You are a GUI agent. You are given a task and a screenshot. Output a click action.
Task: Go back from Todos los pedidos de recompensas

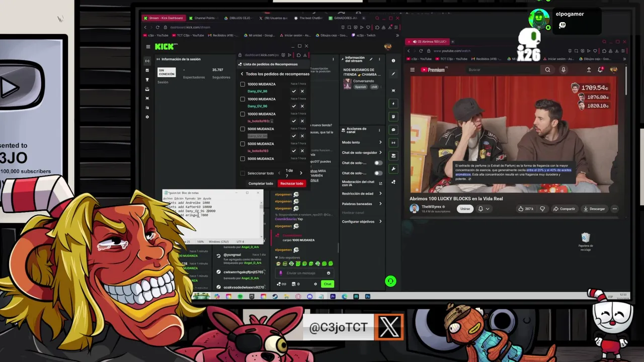(x=242, y=74)
